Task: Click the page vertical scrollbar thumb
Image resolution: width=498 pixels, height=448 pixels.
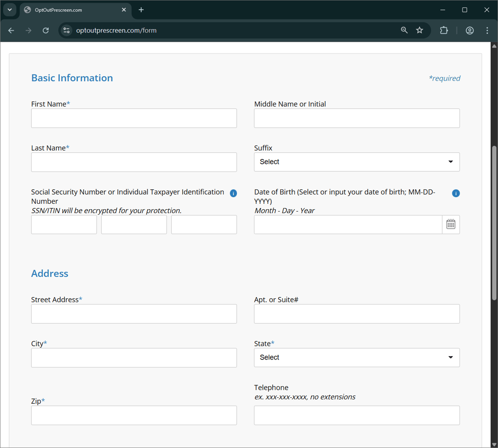Action: [494, 222]
